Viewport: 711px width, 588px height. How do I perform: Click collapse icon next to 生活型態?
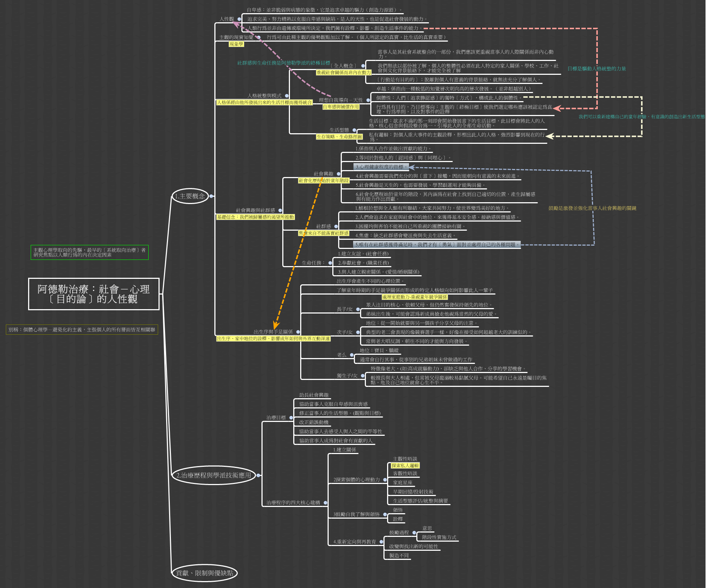point(354,130)
